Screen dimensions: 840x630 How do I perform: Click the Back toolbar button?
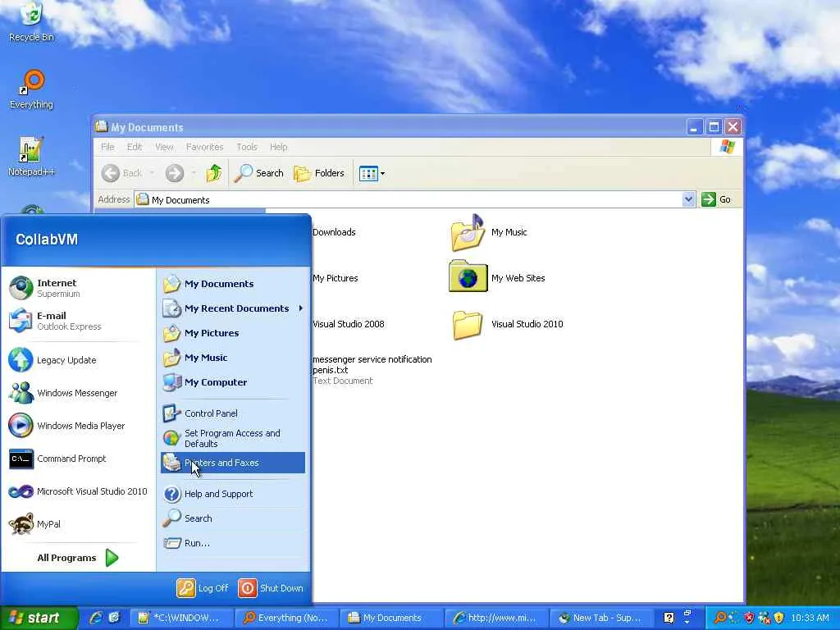tap(121, 173)
